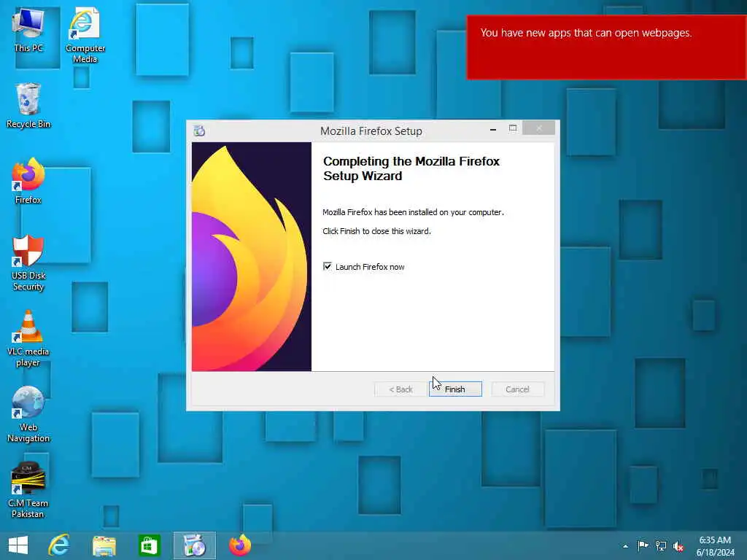Maximize the Mozilla Firefox Setup window

tap(513, 128)
